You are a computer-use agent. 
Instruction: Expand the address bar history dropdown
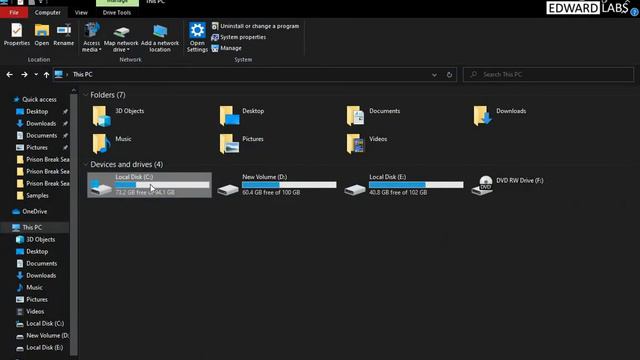point(434,75)
